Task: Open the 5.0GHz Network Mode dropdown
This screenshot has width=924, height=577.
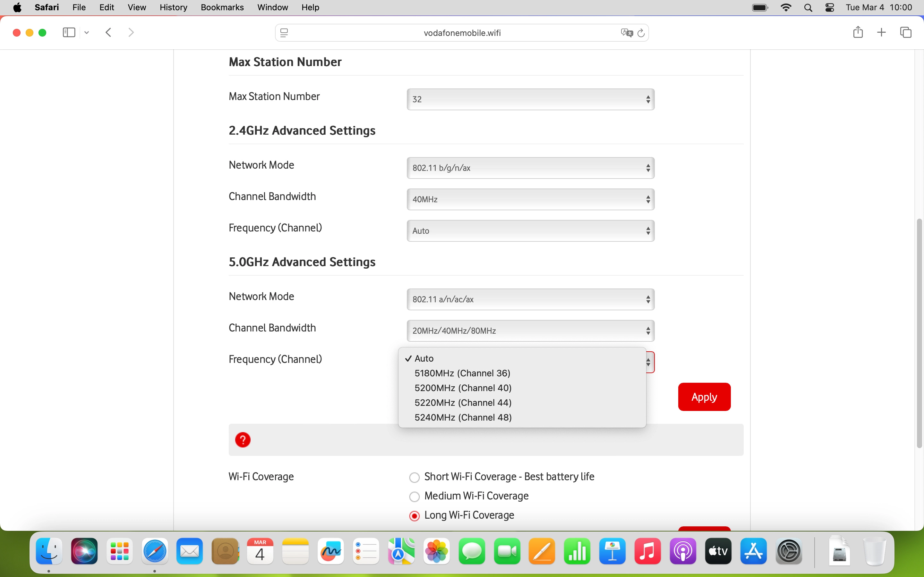Action: point(530,300)
